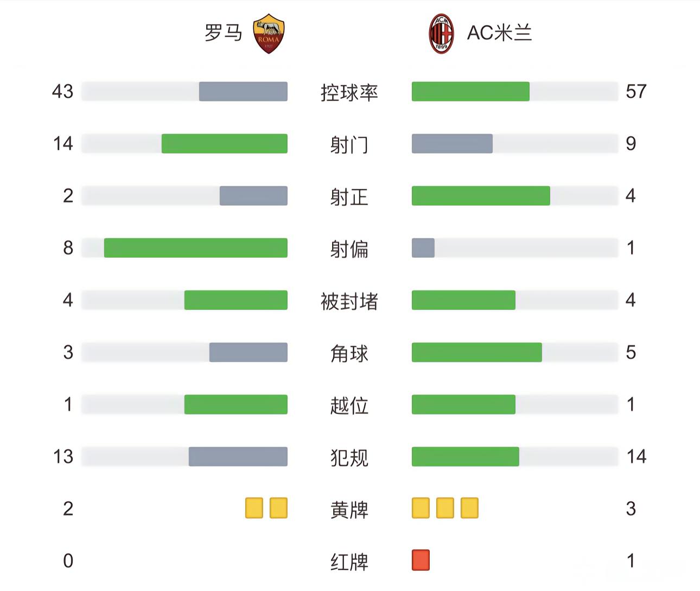This screenshot has width=700, height=591.
Task: Select the AC米兰 team name
Action: click(x=499, y=33)
